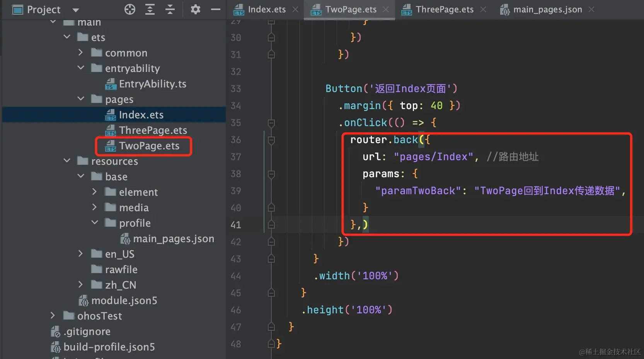Screen dimensions: 644x359
Task: Expand the ohosTest folder
Action: [x=53, y=315]
